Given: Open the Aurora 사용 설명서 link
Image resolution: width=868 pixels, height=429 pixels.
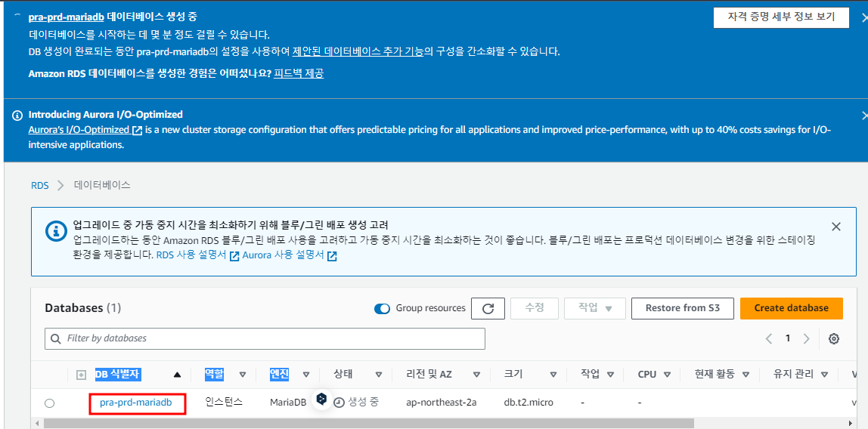Looking at the screenshot, I should pos(283,255).
